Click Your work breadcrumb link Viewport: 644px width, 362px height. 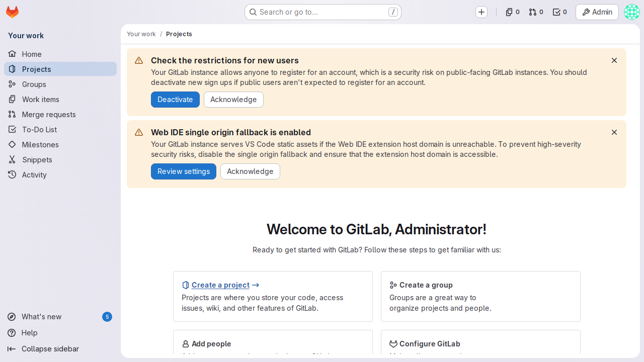point(141,34)
